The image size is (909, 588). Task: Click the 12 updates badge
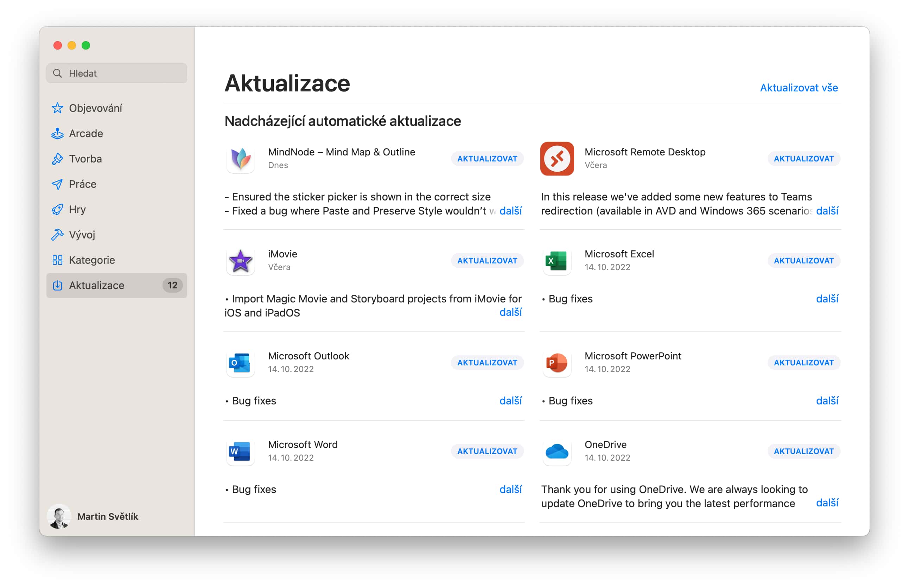[172, 285]
